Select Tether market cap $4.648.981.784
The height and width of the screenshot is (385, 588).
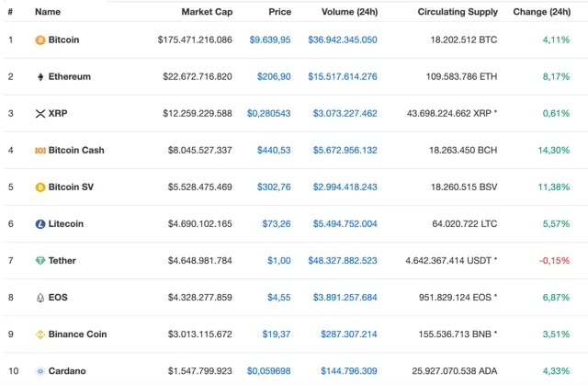[x=200, y=261]
